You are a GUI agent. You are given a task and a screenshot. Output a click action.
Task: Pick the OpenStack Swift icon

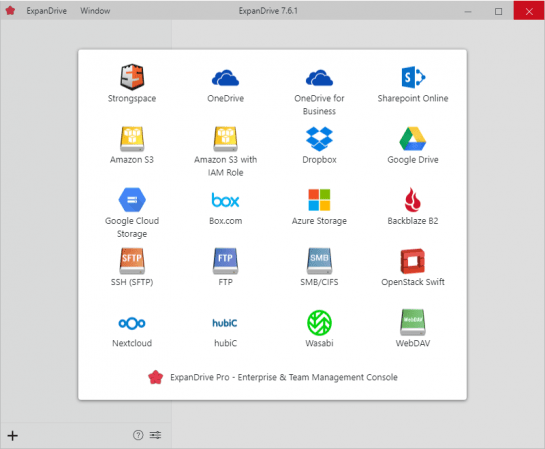coord(413,261)
